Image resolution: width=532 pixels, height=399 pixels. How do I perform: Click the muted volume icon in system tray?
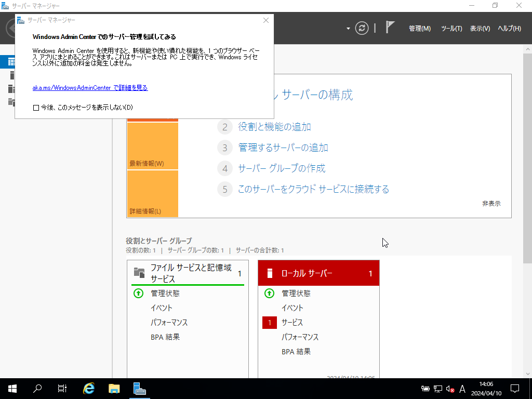coord(450,389)
